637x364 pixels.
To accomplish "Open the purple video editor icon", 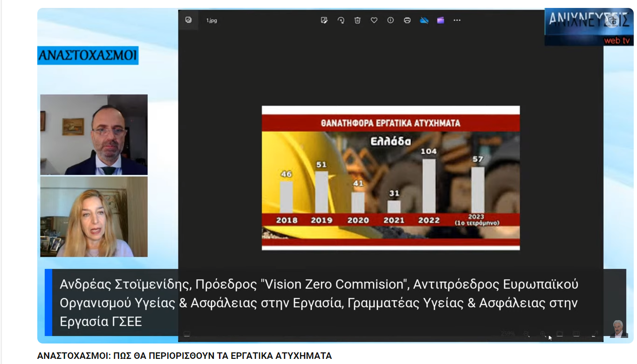I will [x=440, y=20].
